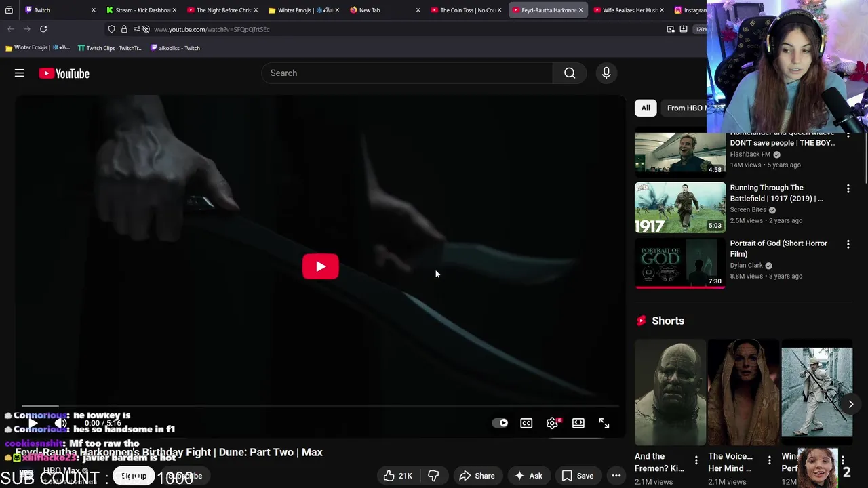Save the video to a playlist
The width and height of the screenshot is (868, 488).
point(578,476)
